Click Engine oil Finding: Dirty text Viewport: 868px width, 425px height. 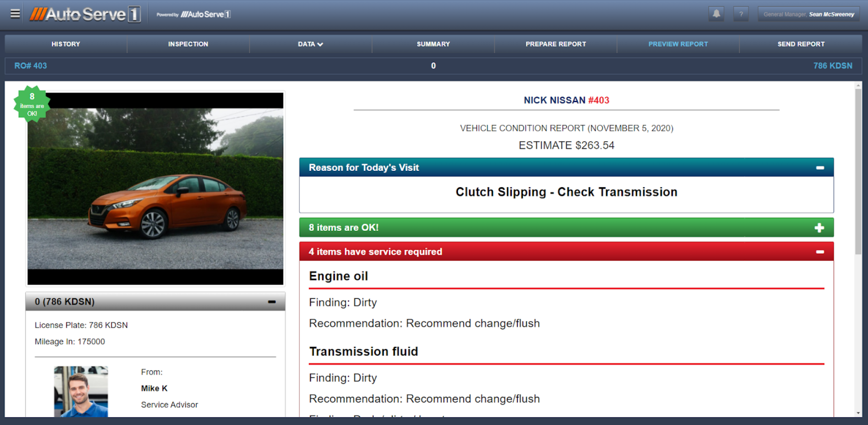(343, 303)
